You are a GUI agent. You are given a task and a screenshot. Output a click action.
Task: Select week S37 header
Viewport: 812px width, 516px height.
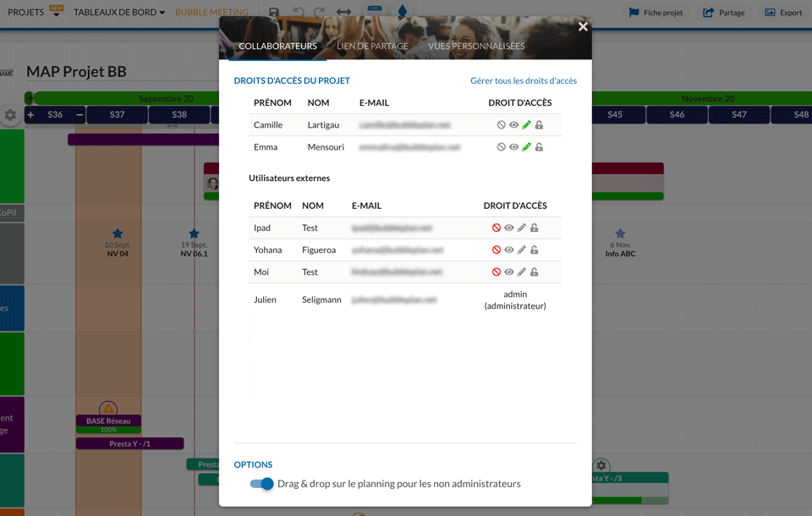coord(117,114)
